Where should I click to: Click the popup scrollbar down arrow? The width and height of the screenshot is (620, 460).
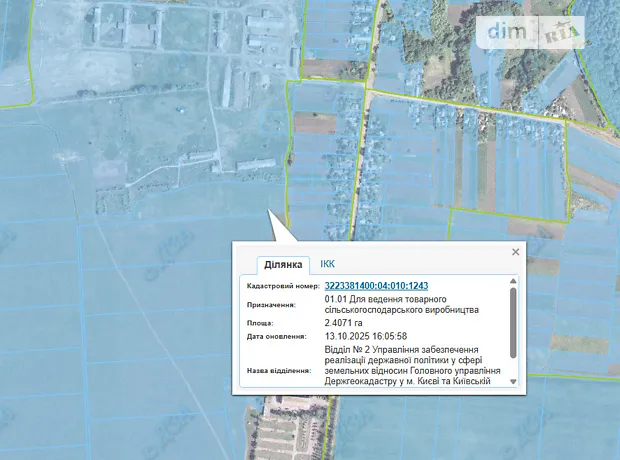514,381
